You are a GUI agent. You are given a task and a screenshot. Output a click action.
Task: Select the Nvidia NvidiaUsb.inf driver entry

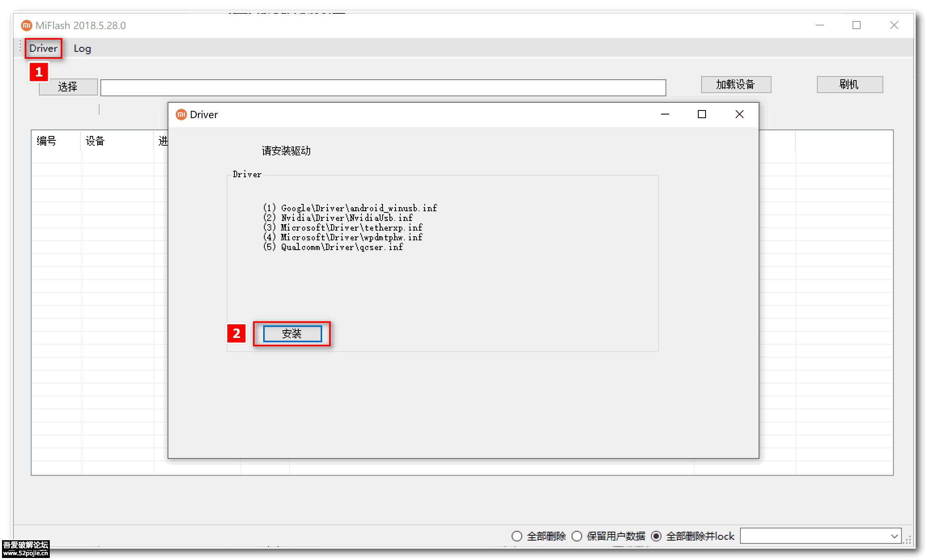click(338, 218)
